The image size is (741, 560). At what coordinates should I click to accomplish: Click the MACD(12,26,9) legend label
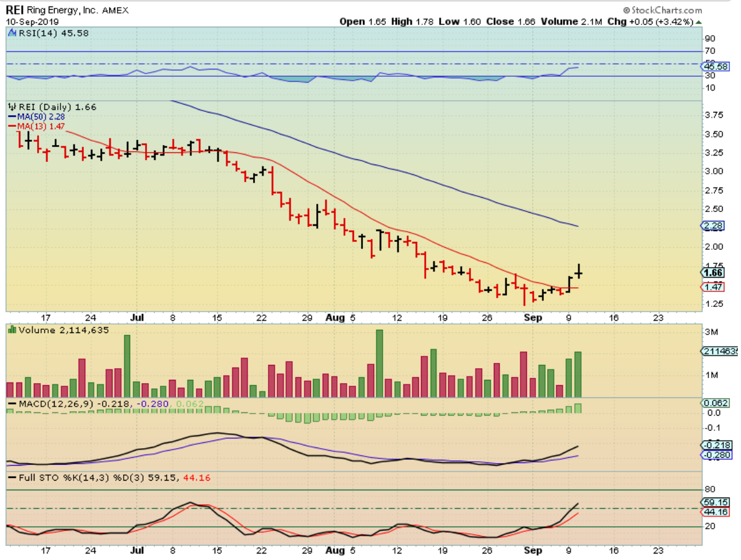56,404
